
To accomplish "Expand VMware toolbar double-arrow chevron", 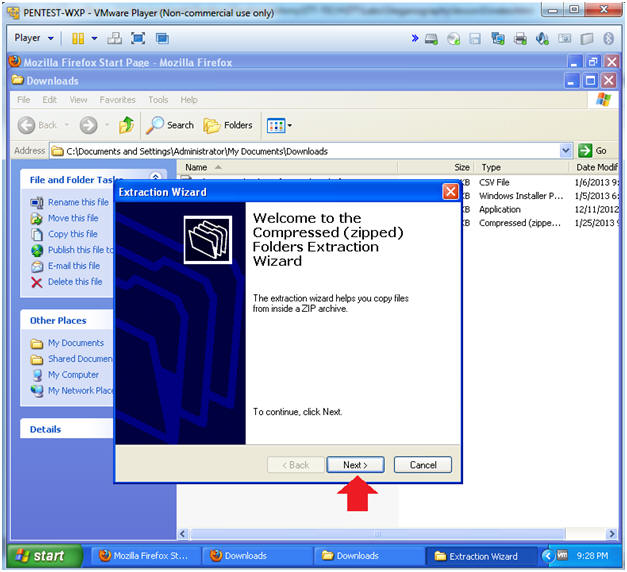I will point(415,38).
